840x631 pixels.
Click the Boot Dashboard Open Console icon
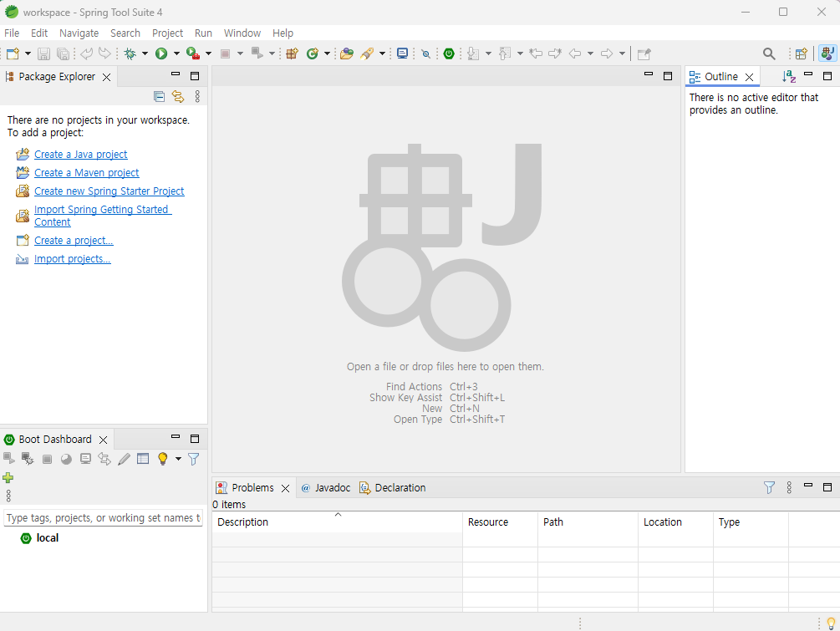tap(86, 459)
